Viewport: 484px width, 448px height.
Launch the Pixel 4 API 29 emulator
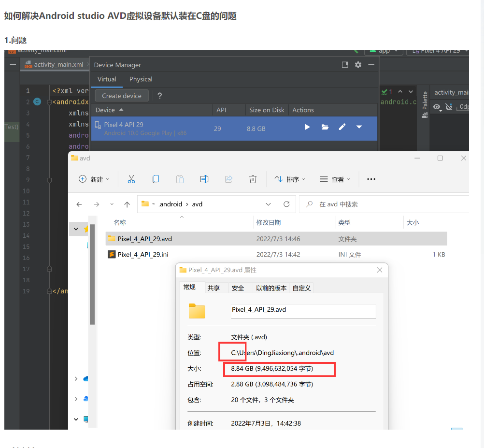point(307,127)
